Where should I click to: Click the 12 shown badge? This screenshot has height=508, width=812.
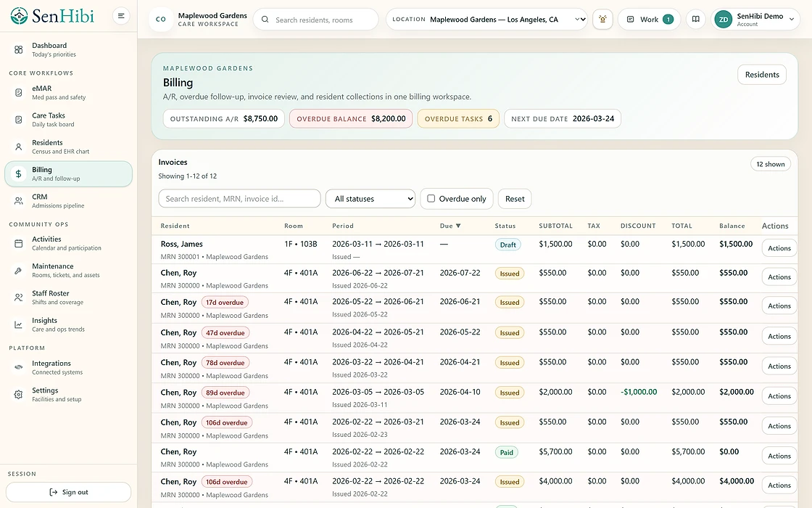[x=771, y=164]
